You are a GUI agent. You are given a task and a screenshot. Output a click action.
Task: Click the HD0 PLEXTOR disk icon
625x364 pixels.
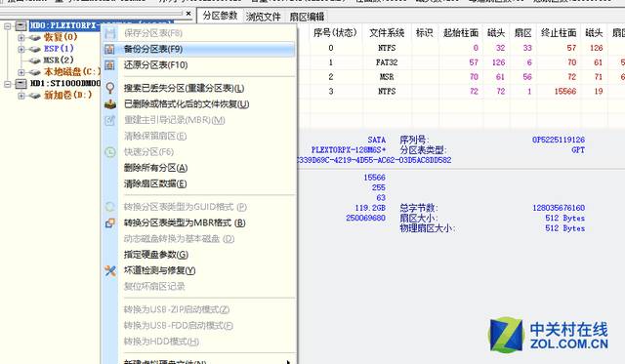click(x=21, y=26)
